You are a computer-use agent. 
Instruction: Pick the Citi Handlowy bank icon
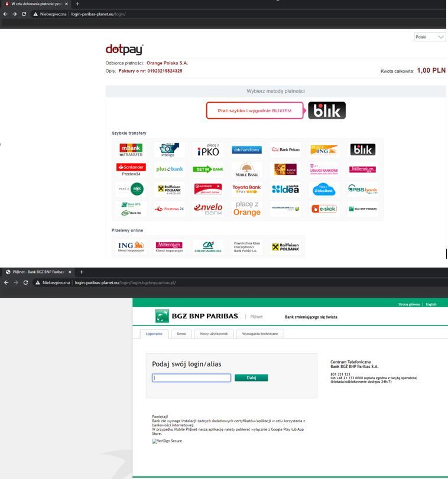point(246,150)
